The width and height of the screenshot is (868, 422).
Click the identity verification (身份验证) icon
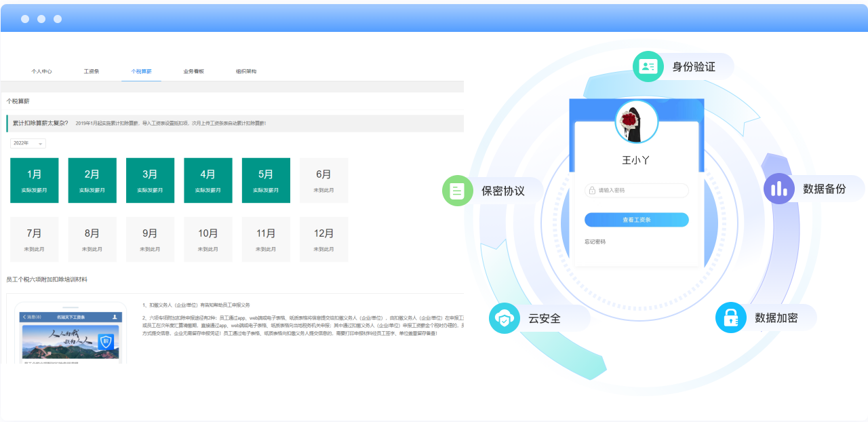(x=648, y=66)
